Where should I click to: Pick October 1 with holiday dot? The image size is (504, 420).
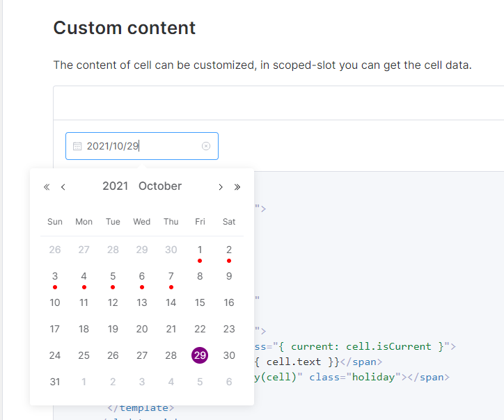click(200, 250)
